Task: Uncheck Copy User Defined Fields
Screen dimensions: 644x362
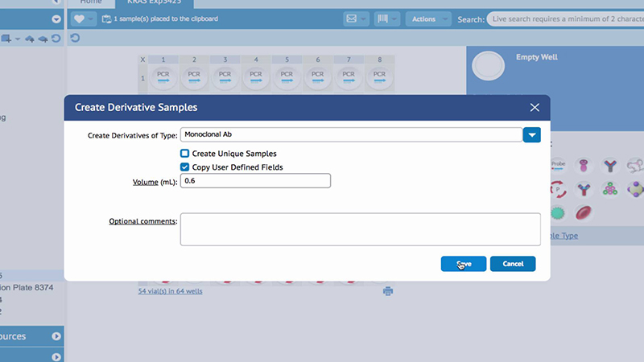Action: point(185,167)
